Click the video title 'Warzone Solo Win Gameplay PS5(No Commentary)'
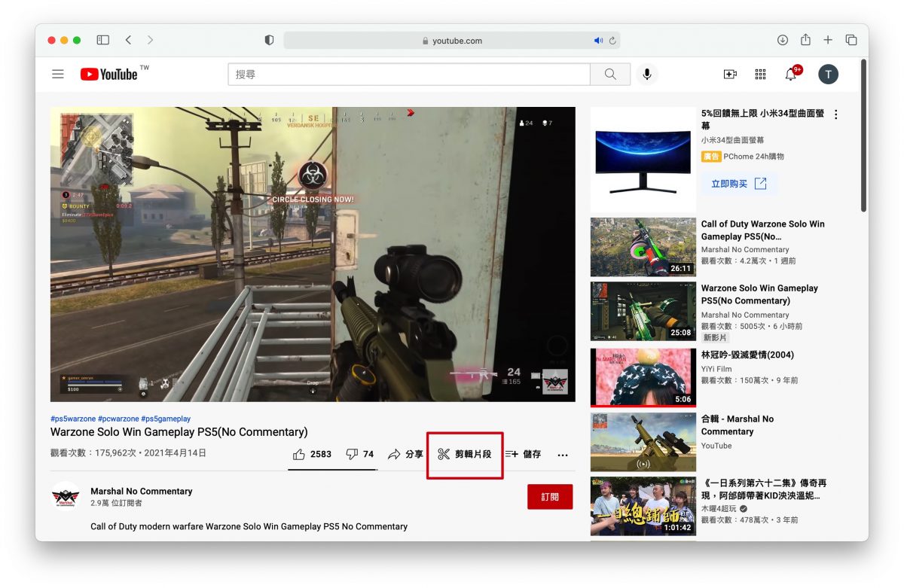The image size is (904, 588). coord(179,432)
